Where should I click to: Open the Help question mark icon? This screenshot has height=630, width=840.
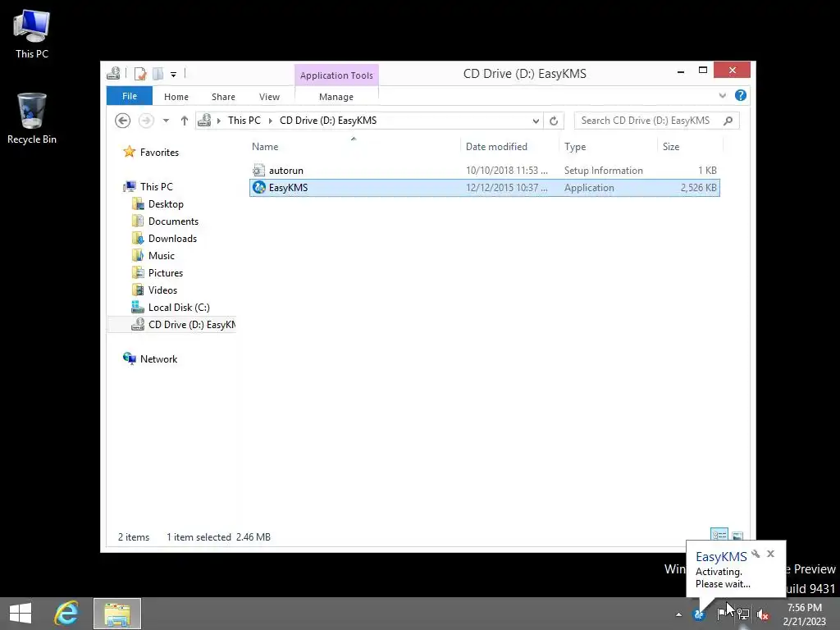(x=741, y=95)
